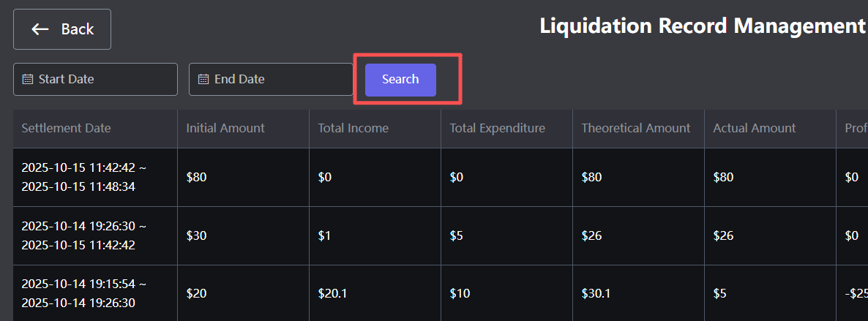Click the $30 Initial Amount cell
This screenshot has width=868, height=321.
pyautogui.click(x=197, y=236)
